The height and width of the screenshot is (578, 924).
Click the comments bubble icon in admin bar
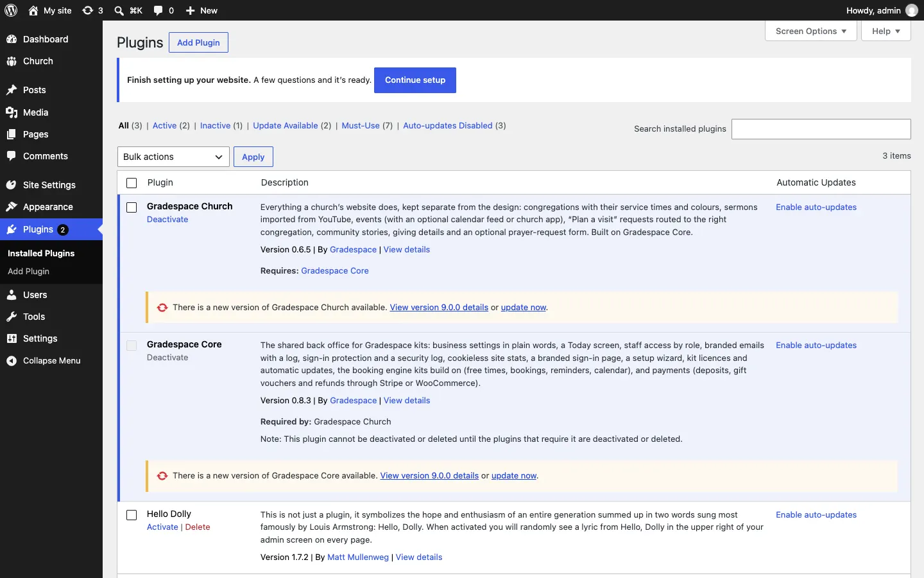point(158,10)
